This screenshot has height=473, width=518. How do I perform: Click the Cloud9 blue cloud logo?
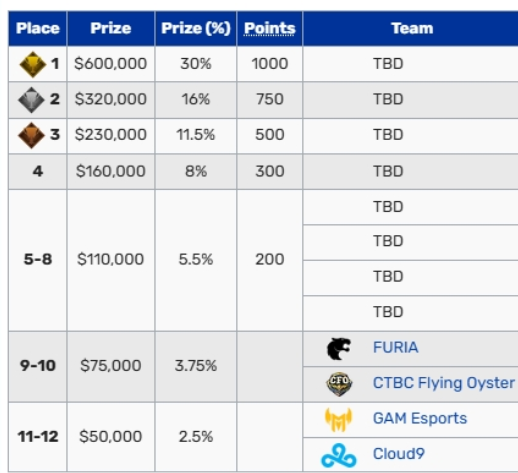point(339,455)
